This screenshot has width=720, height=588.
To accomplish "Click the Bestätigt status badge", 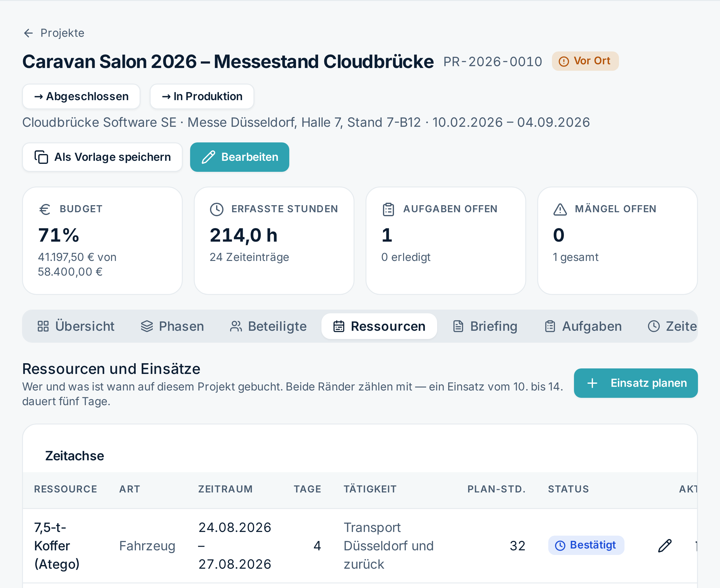I will pos(586,545).
